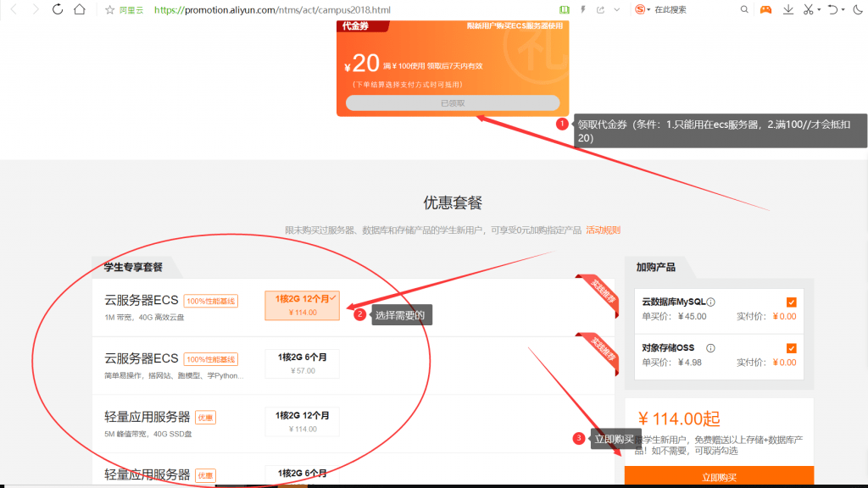868x488 pixels.
Task: Click the 阿里云 site label in the address bar
Action: 131,10
